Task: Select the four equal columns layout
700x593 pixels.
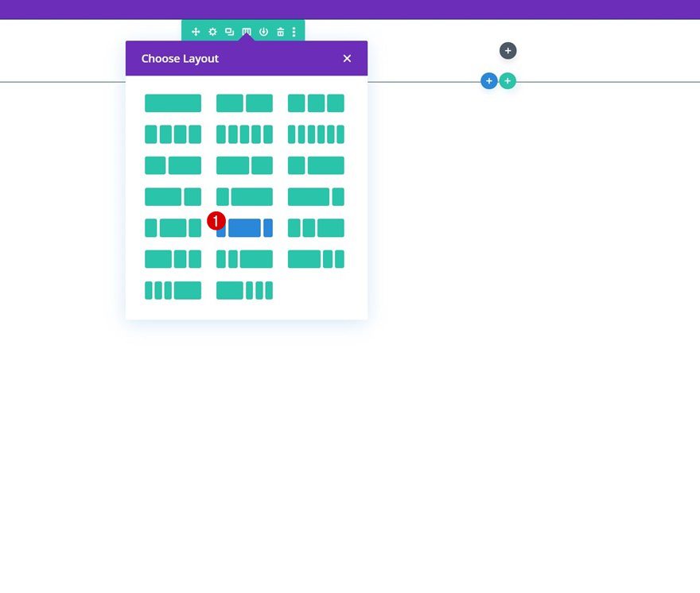Action: pos(173,134)
